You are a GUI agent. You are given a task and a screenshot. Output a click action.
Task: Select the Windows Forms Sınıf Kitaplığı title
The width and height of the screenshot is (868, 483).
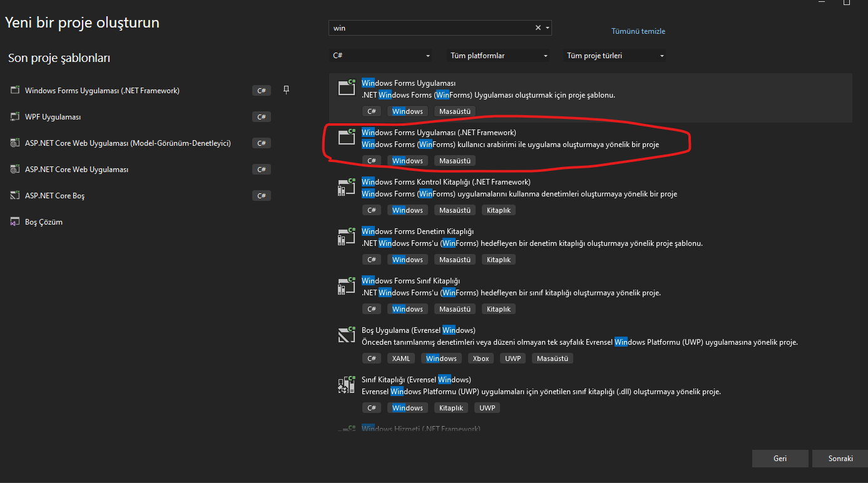[411, 281]
